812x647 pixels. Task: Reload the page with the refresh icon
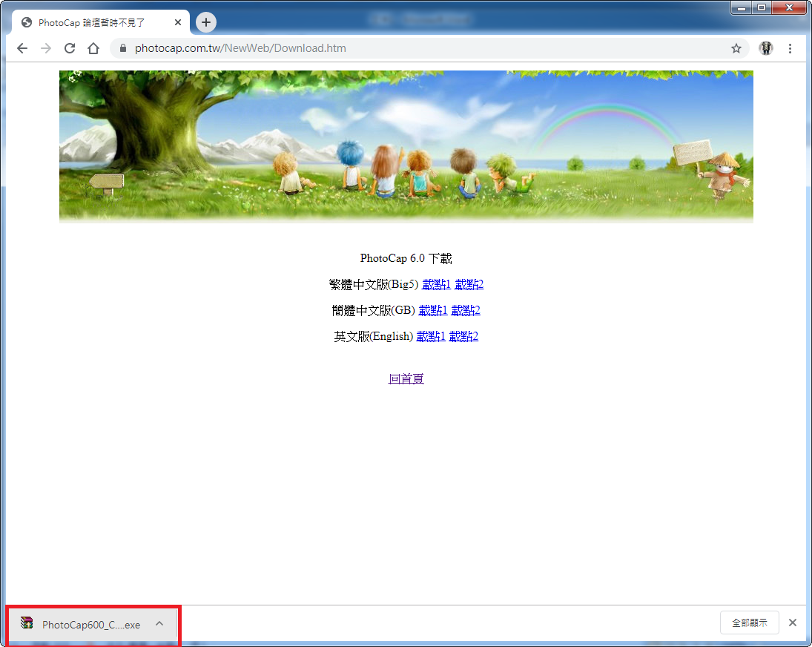tap(70, 48)
